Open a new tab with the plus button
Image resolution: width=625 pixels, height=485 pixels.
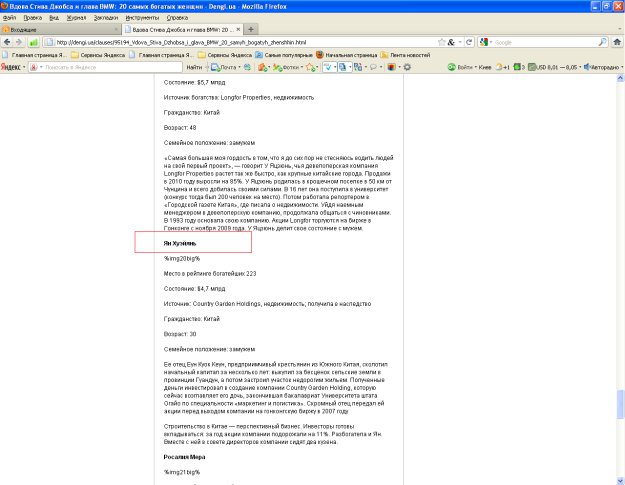248,29
